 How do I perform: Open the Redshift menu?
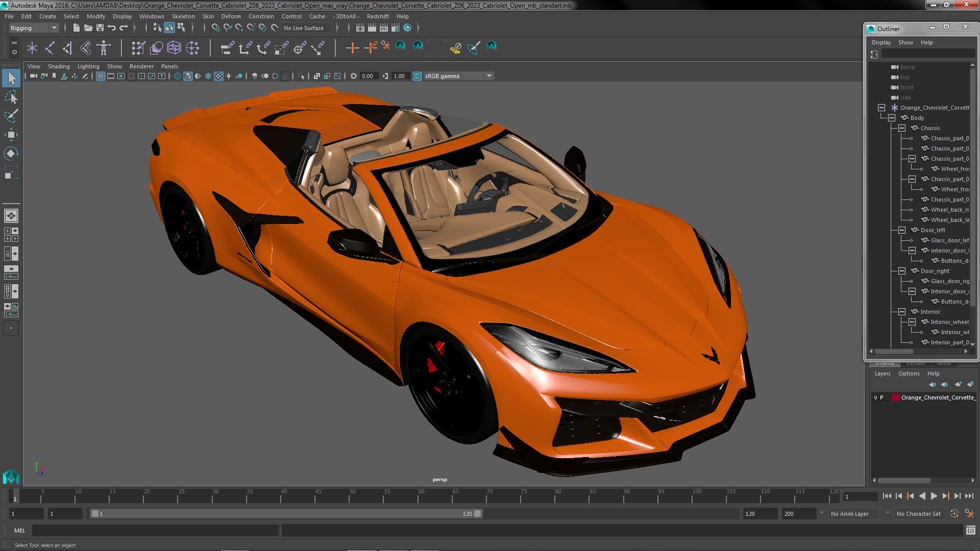pyautogui.click(x=378, y=16)
